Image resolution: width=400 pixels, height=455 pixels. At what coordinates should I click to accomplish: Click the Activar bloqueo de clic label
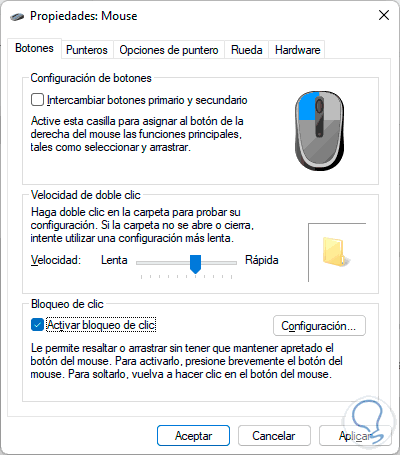(x=101, y=325)
